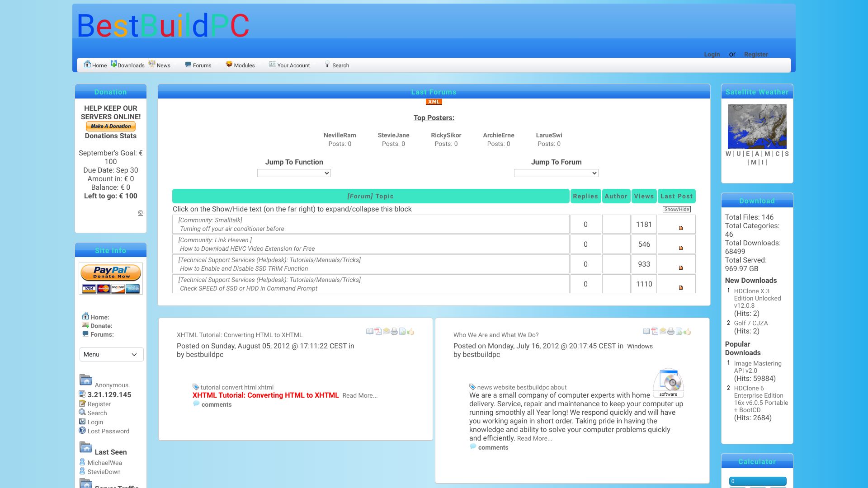Click the PayPal Donate Now button

(111, 278)
